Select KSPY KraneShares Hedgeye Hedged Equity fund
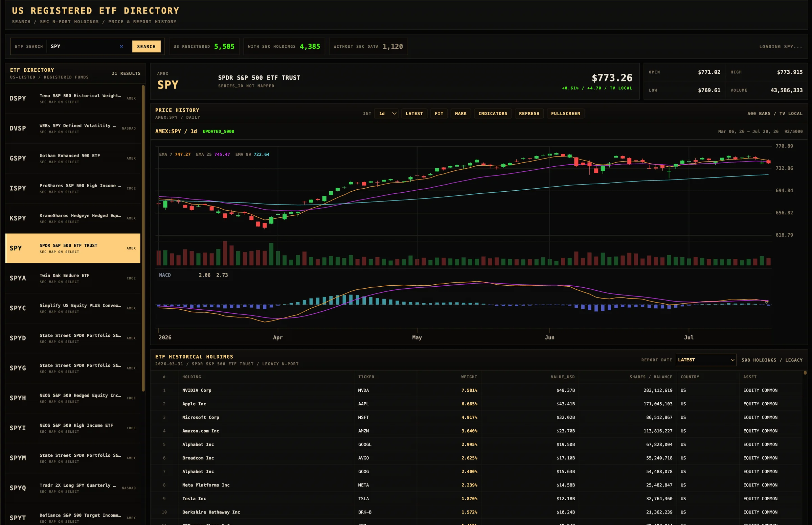Viewport: 812px width, 525px height. click(73, 218)
